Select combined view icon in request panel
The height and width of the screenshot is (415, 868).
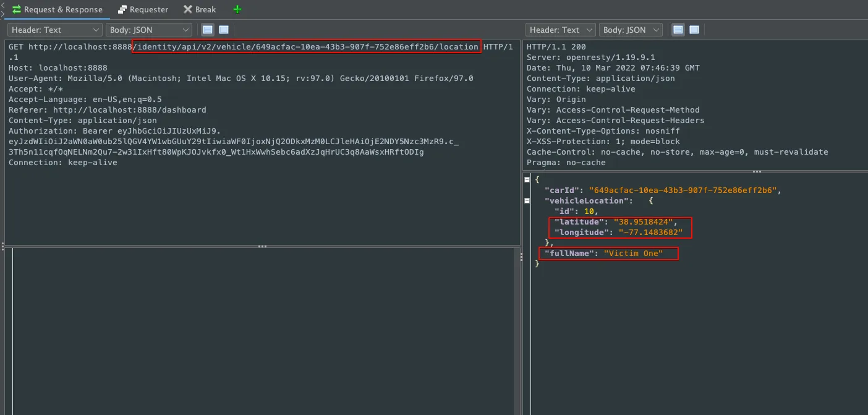click(224, 30)
